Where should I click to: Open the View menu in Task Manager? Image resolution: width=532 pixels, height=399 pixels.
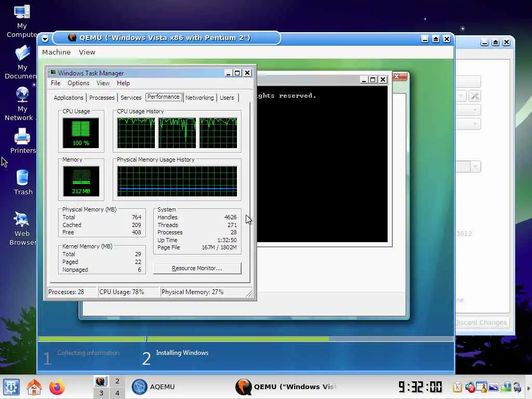click(x=103, y=83)
